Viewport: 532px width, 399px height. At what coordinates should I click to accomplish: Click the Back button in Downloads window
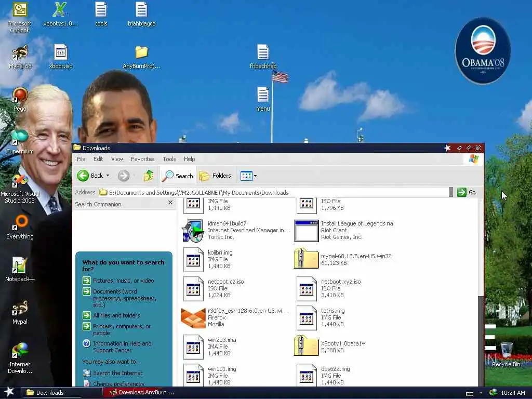[x=90, y=176]
